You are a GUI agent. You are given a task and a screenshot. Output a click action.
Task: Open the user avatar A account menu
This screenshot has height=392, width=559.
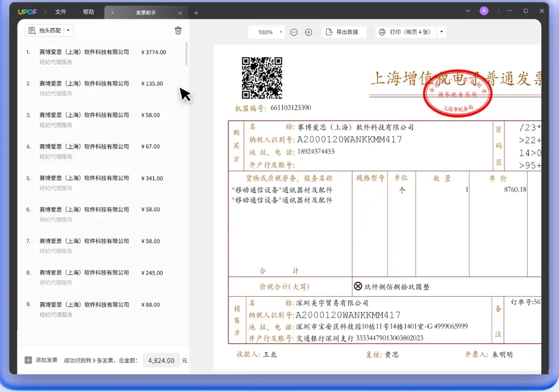click(x=484, y=11)
